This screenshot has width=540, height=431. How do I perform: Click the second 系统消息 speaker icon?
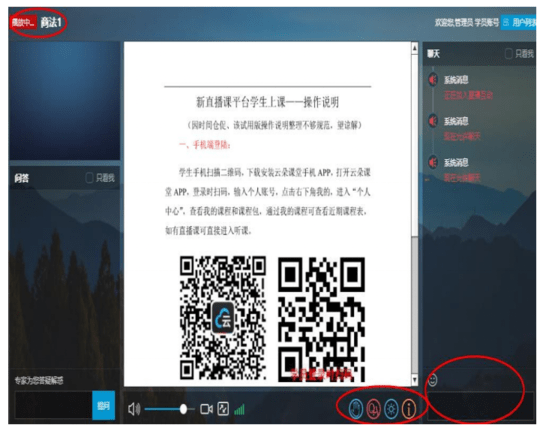click(433, 121)
